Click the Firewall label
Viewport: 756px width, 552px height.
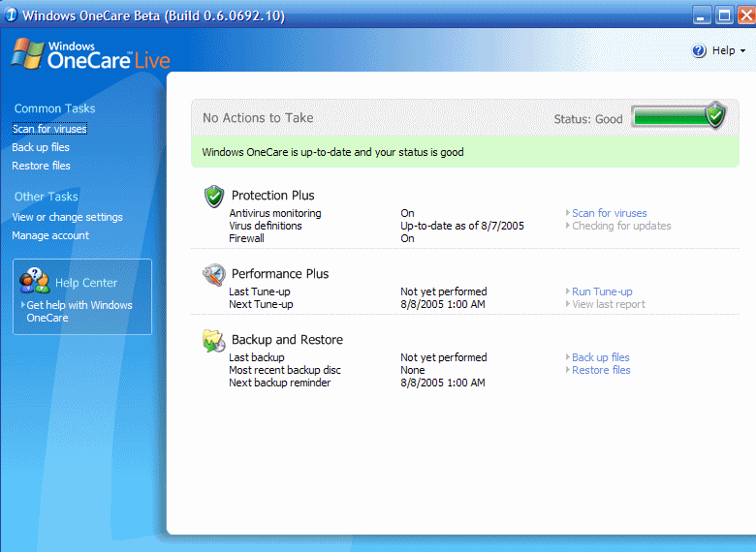coord(246,238)
